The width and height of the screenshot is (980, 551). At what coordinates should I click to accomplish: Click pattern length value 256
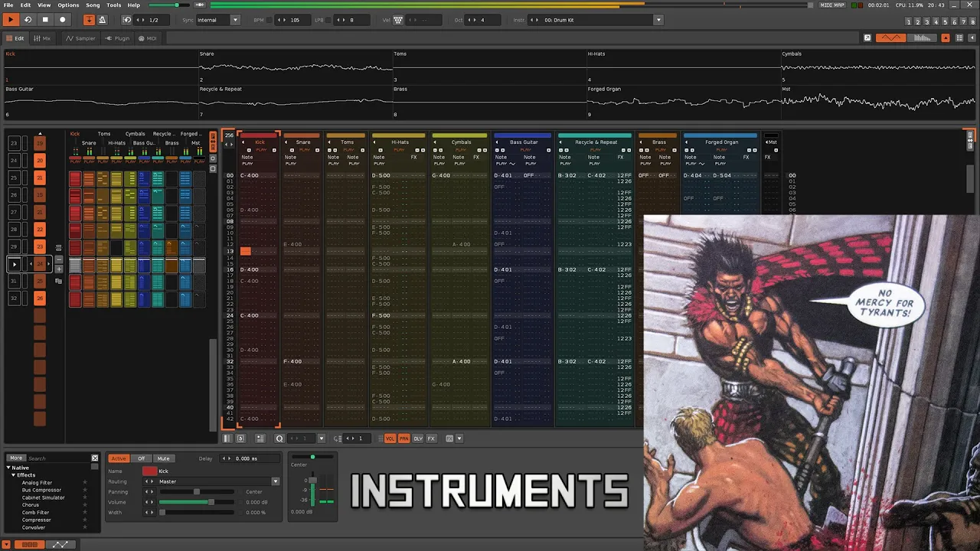[x=229, y=135]
